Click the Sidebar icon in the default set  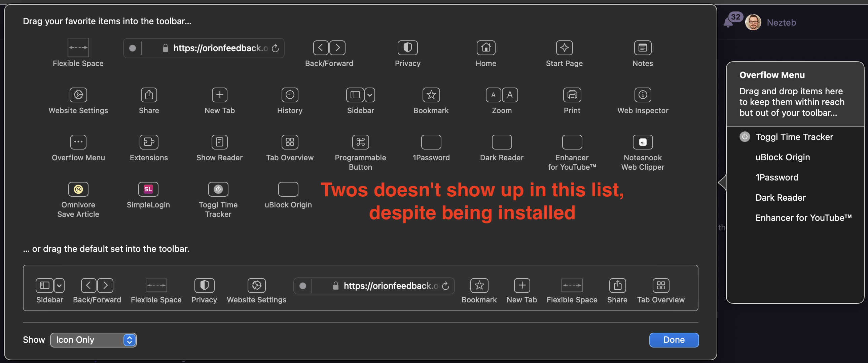(44, 286)
